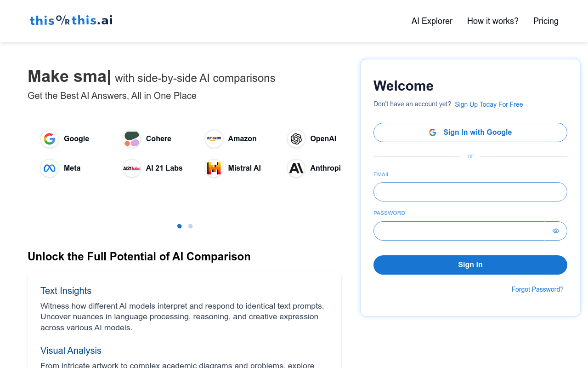The height and width of the screenshot is (368, 588).
Task: Choose the OpenAI logo icon
Action: point(296,139)
